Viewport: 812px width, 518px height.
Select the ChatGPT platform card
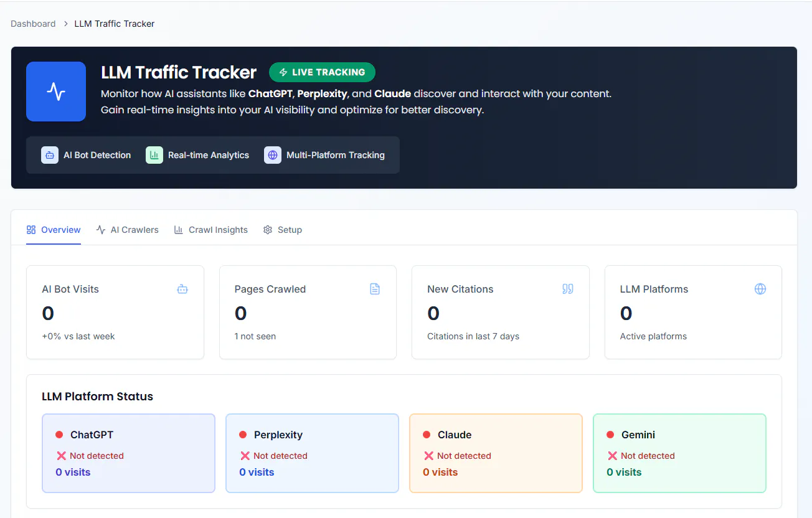(x=128, y=453)
